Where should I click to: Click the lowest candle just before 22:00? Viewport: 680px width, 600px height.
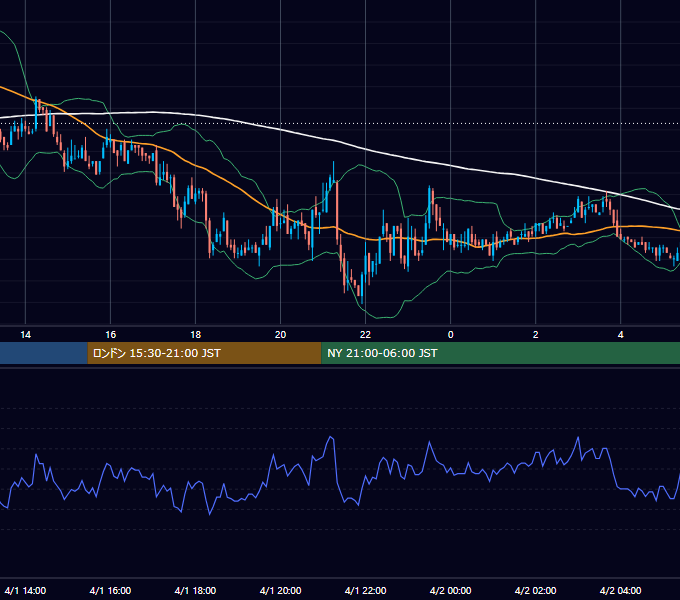362,288
